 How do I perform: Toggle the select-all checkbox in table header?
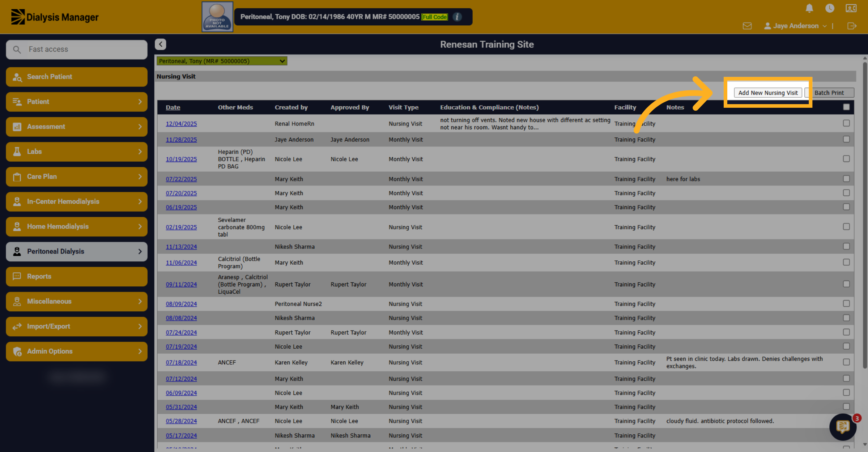click(846, 107)
